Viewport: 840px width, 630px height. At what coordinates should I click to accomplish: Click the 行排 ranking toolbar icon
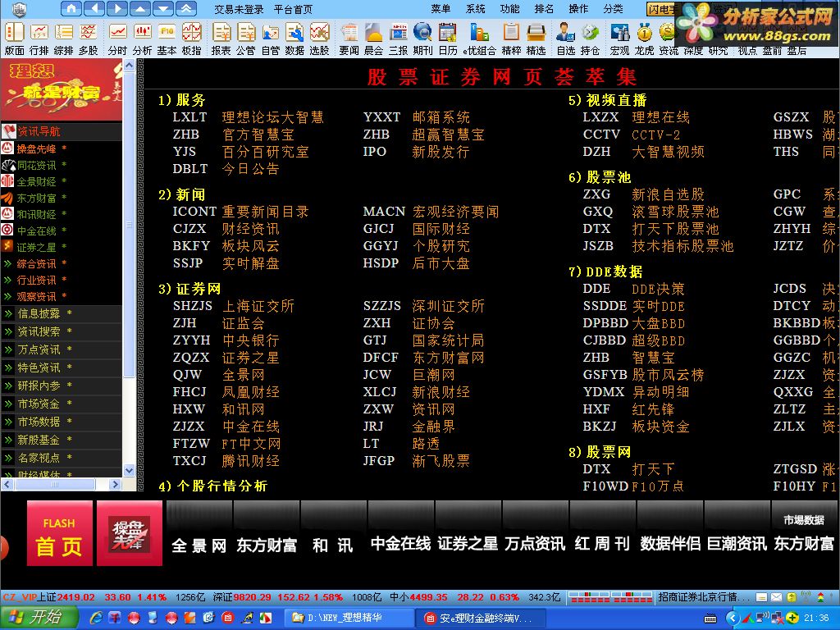pos(39,39)
